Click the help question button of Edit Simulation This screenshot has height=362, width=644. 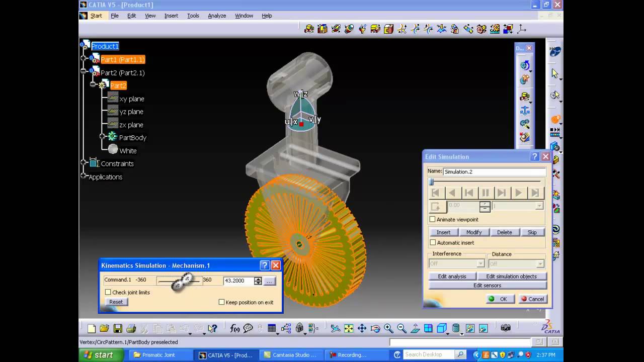point(535,157)
